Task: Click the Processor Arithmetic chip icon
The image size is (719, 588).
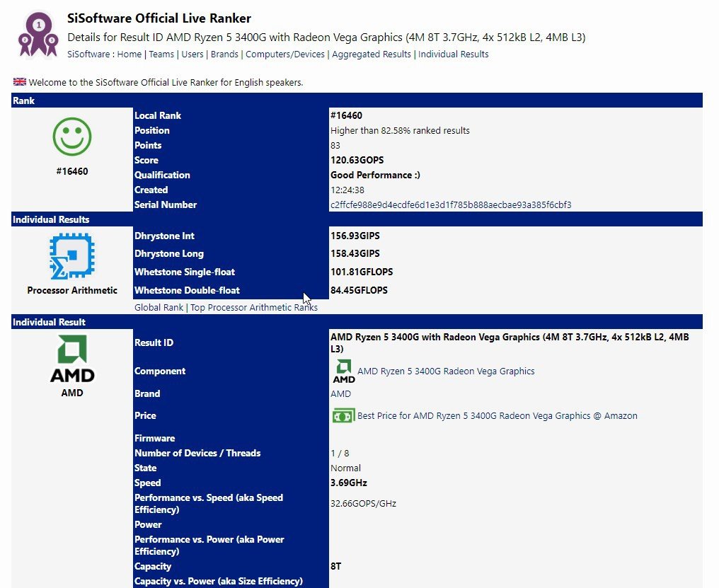Action: pyautogui.click(x=72, y=256)
